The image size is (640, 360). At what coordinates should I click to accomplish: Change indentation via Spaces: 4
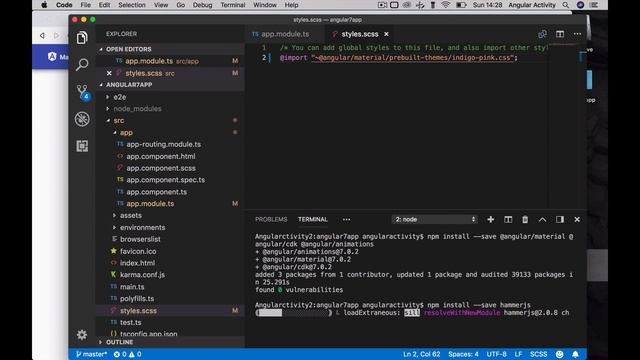tap(463, 354)
